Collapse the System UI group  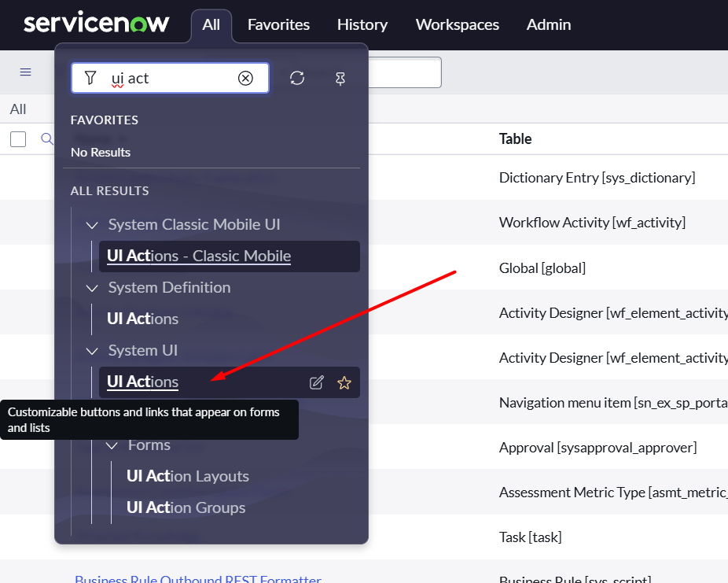click(92, 351)
